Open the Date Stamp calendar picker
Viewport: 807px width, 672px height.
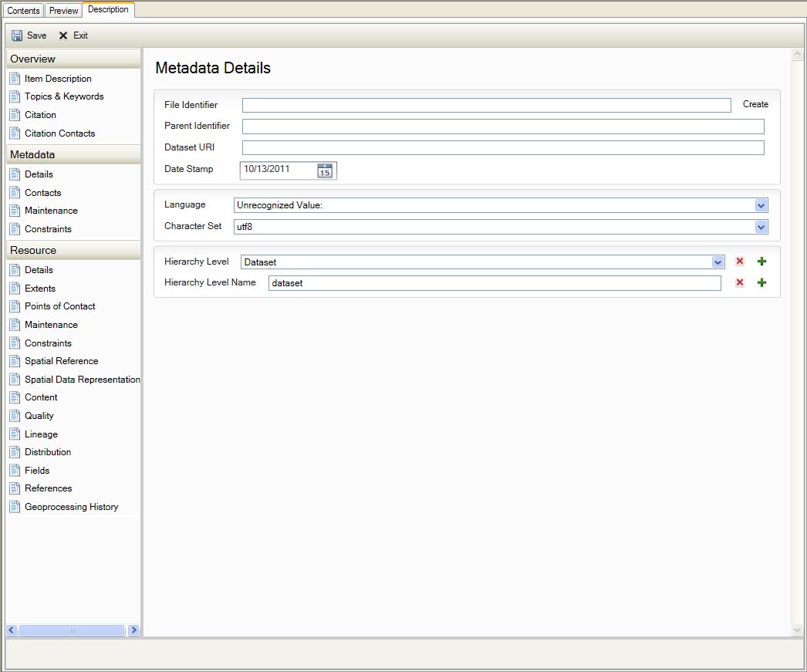coord(325,171)
